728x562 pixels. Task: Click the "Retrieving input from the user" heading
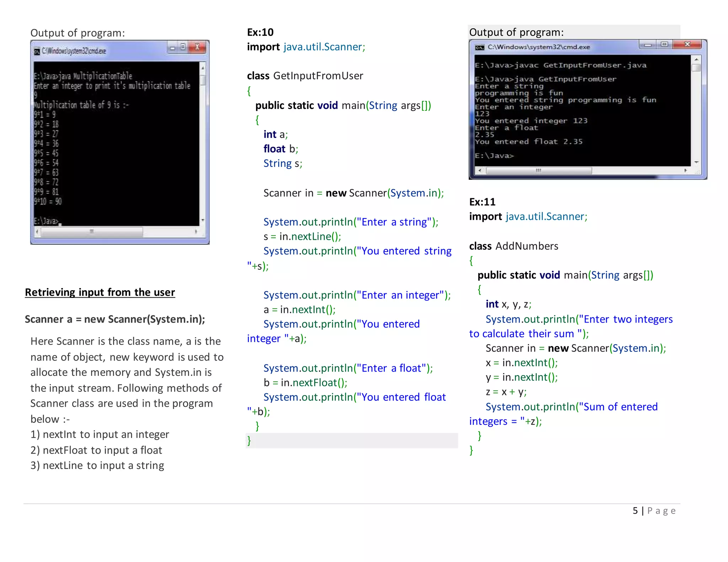[x=100, y=292]
